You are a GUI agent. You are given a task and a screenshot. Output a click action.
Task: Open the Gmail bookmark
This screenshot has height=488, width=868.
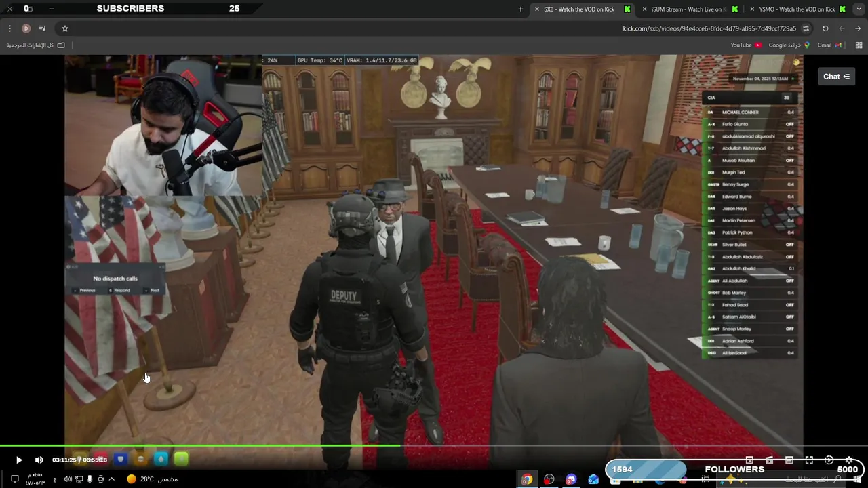(x=829, y=45)
